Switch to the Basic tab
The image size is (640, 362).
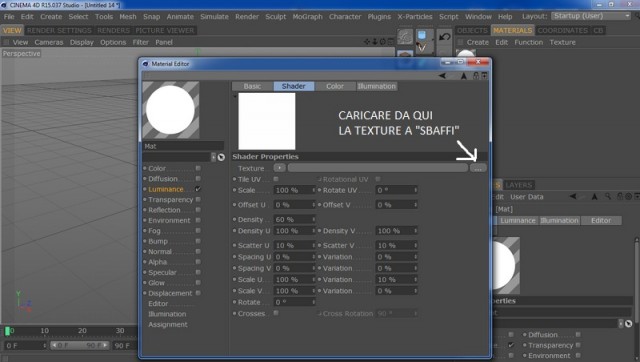252,86
